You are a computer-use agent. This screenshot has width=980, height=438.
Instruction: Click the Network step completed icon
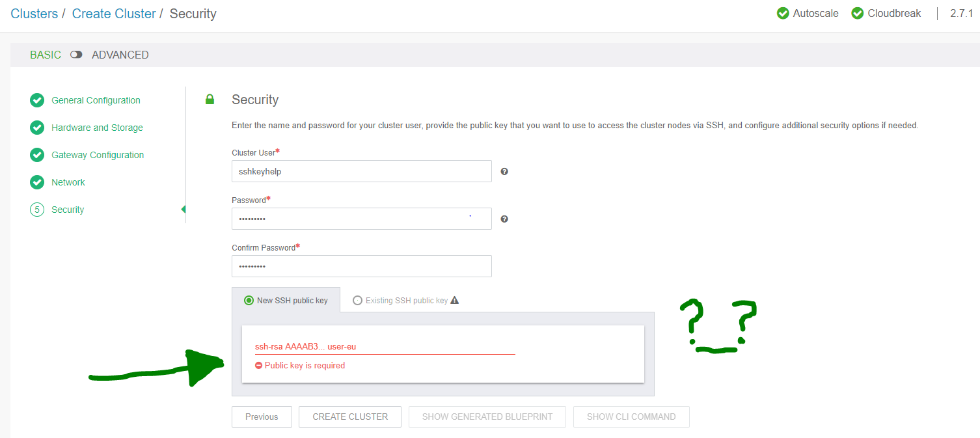pos(37,182)
